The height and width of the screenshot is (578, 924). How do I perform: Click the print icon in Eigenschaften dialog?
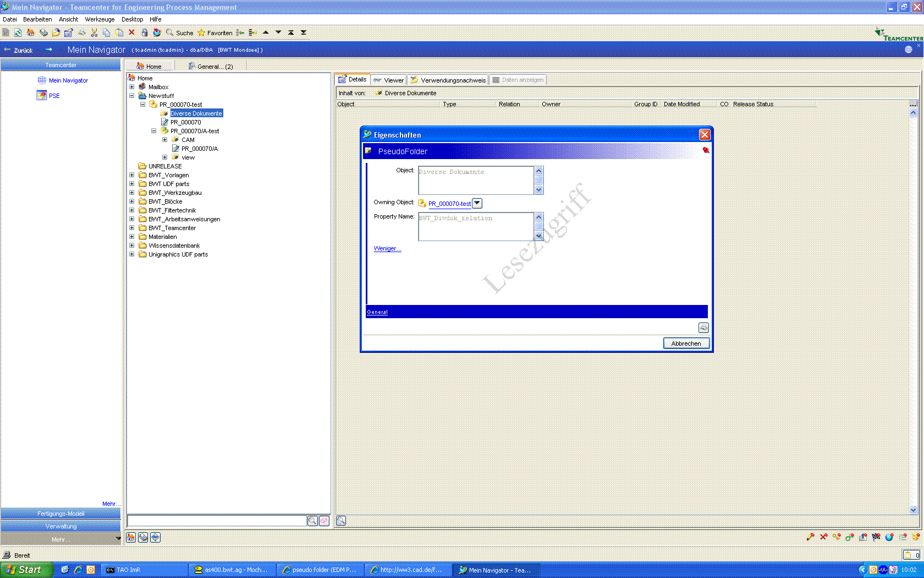pyautogui.click(x=703, y=328)
